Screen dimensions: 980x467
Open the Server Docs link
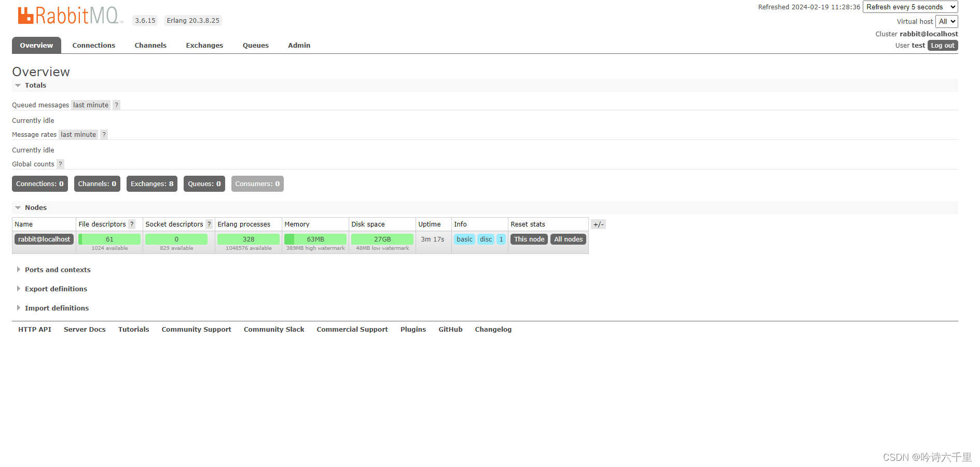pyautogui.click(x=85, y=329)
